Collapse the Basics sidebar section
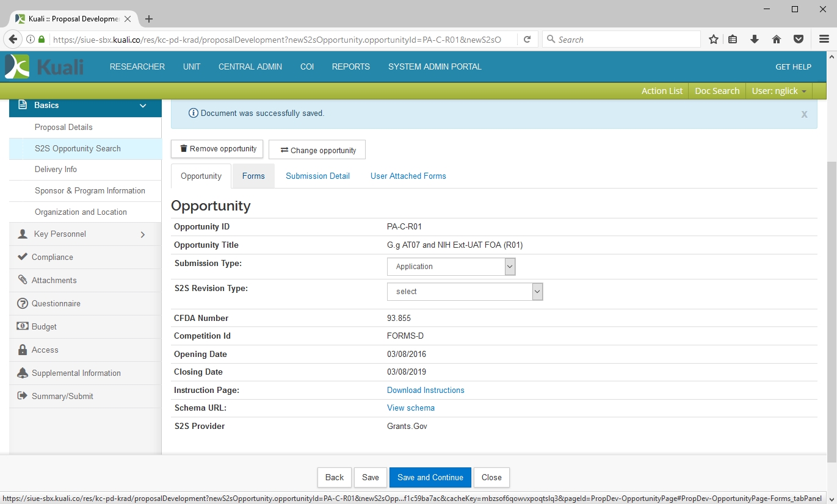The width and height of the screenshot is (837, 504). pyautogui.click(x=143, y=106)
